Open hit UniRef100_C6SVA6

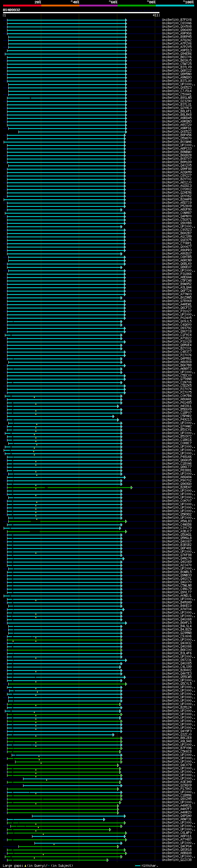[177, 23]
